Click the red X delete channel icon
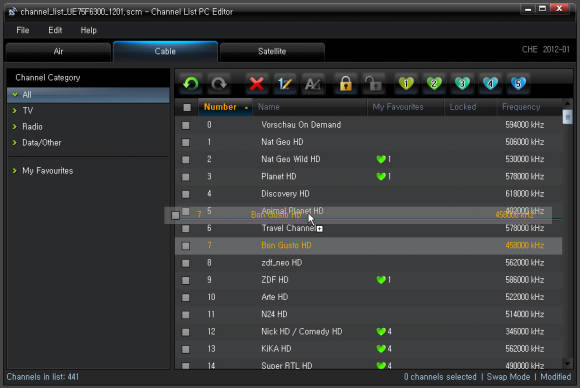This screenshot has height=388, width=580. point(256,84)
